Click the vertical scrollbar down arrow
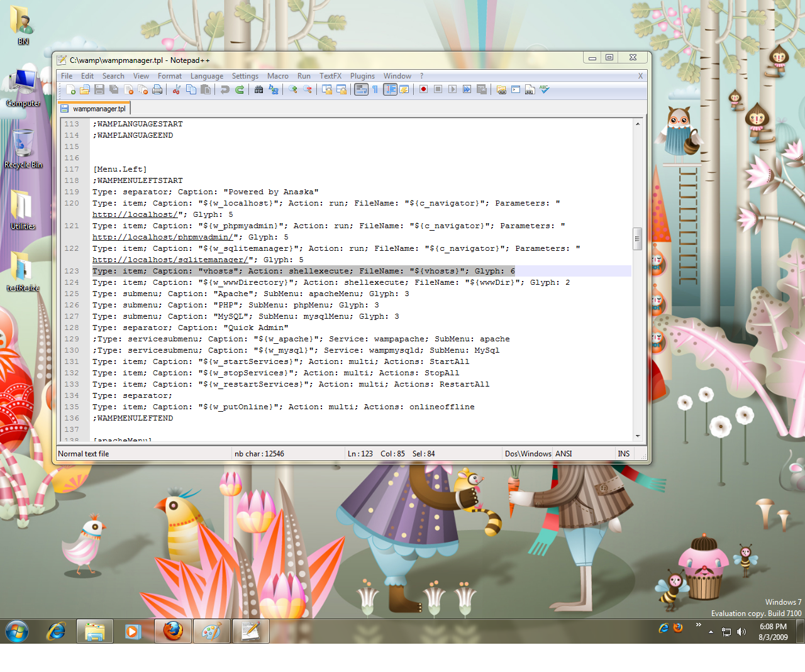805x672 pixels. point(637,436)
